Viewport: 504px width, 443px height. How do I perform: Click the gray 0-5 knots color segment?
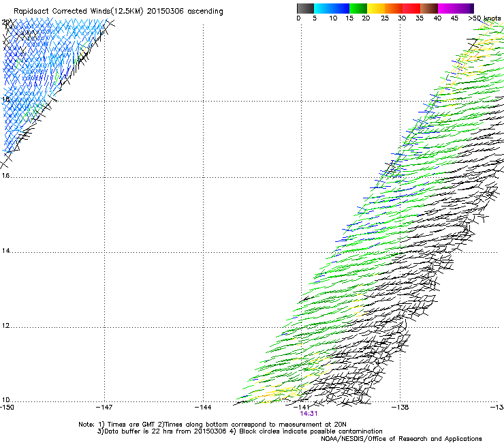[x=305, y=8]
